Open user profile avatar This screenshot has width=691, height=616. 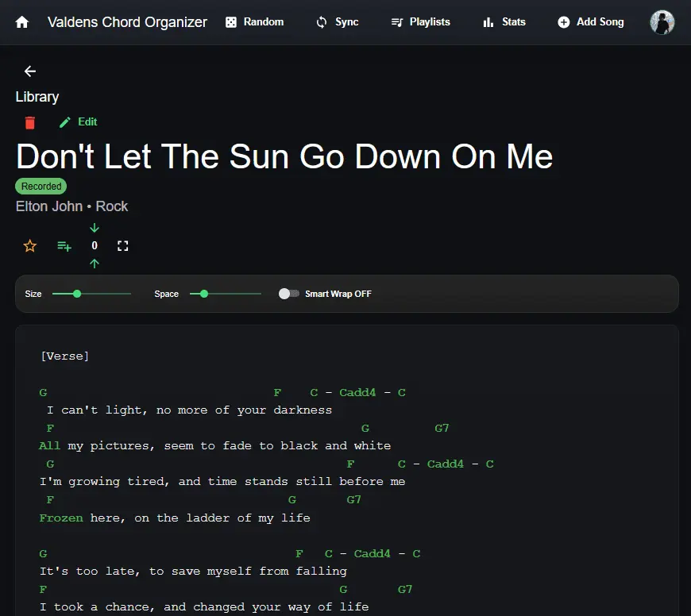pyautogui.click(x=662, y=22)
